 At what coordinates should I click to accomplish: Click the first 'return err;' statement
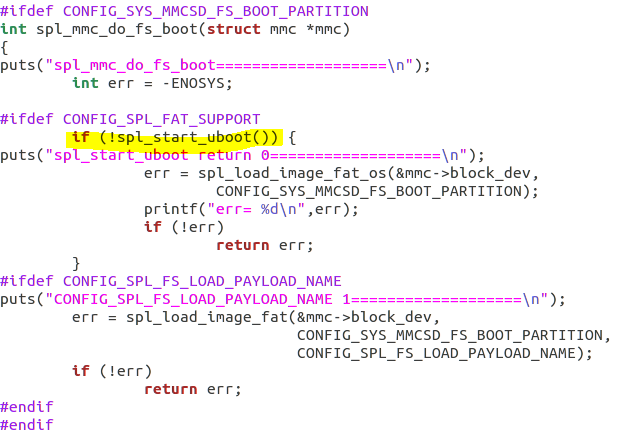tap(265, 246)
